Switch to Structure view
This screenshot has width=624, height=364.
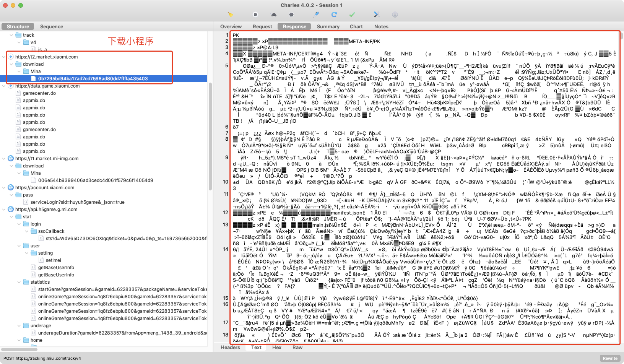(x=18, y=27)
